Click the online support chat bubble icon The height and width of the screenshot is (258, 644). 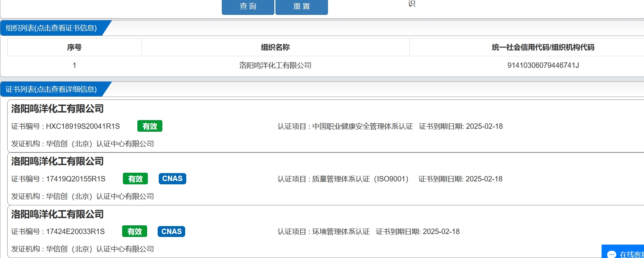612,254
